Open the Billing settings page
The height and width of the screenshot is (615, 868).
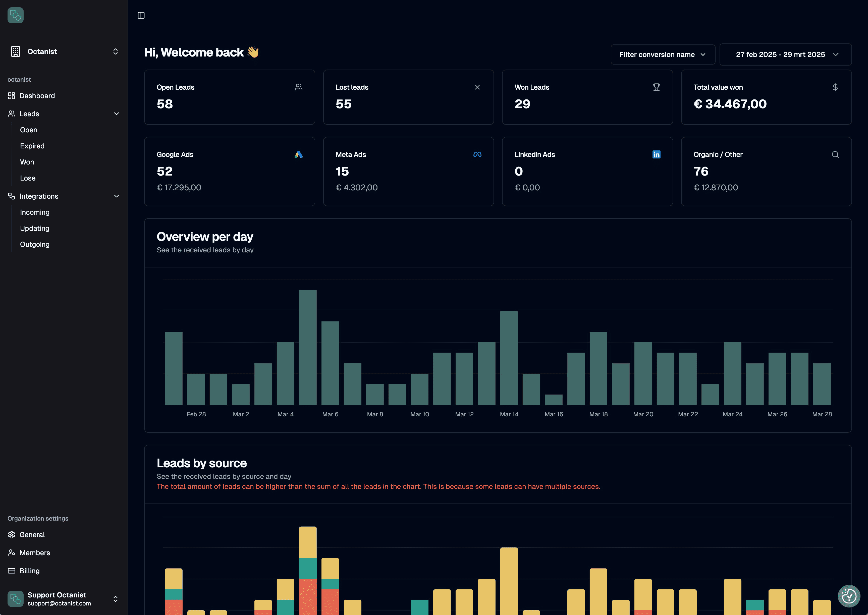pos(29,571)
